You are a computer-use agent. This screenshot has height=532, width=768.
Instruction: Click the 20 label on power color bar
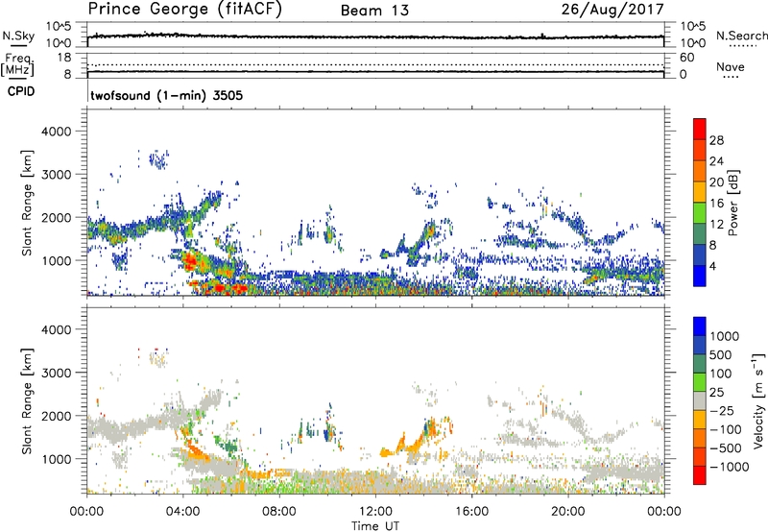point(716,182)
